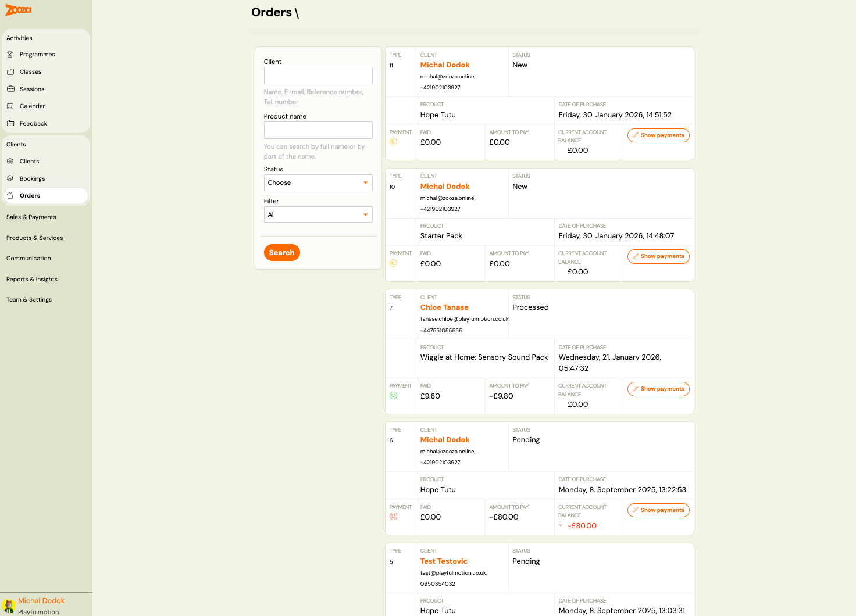The image size is (856, 616).
Task: Open Bookings using its stacked icon
Action: [x=10, y=178]
